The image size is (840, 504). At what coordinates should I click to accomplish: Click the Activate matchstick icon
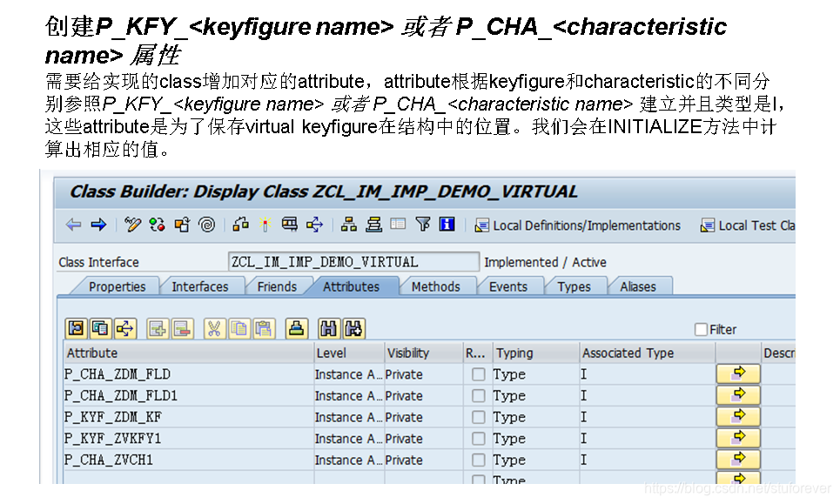pyautogui.click(x=265, y=225)
